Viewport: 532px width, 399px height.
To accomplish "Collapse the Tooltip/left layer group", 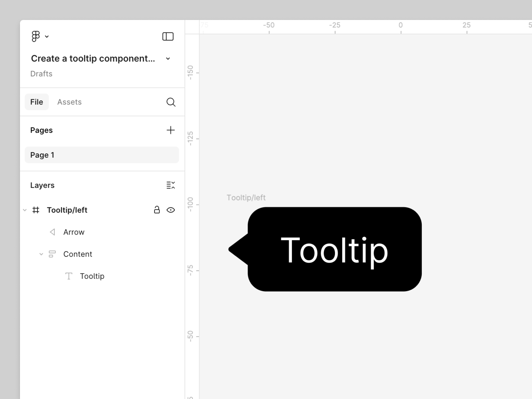I will pyautogui.click(x=25, y=210).
